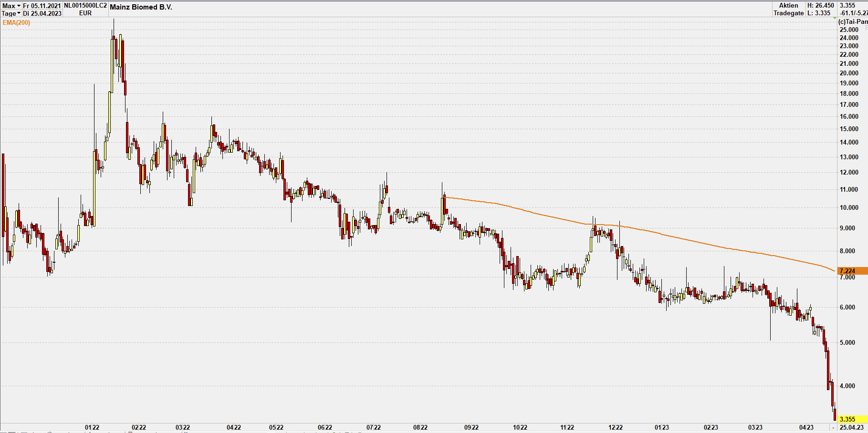This screenshot has height=433, width=868.
Task: Click the low value L: 3.335
Action: [x=819, y=13]
